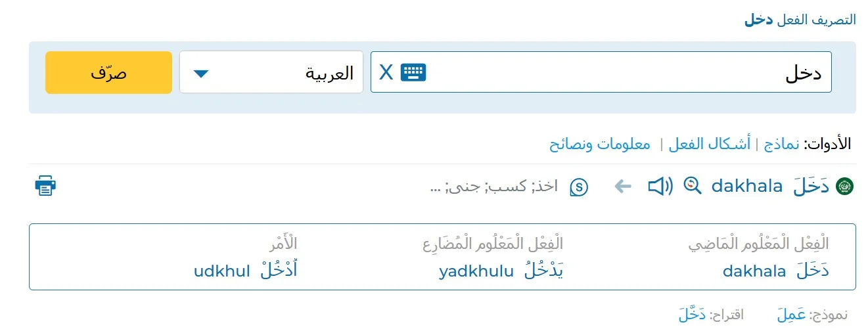Open the معلومات ونصائح link
Screen dimensions: 868x333
[600, 144]
